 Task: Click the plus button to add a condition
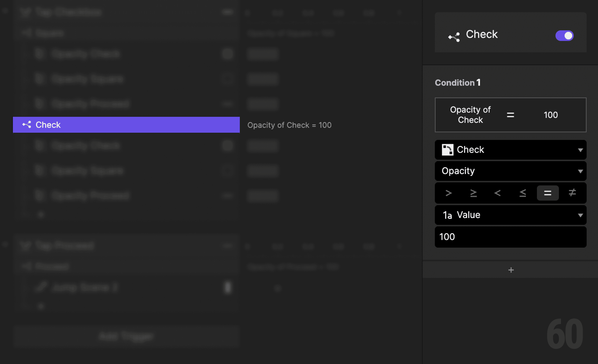click(511, 270)
